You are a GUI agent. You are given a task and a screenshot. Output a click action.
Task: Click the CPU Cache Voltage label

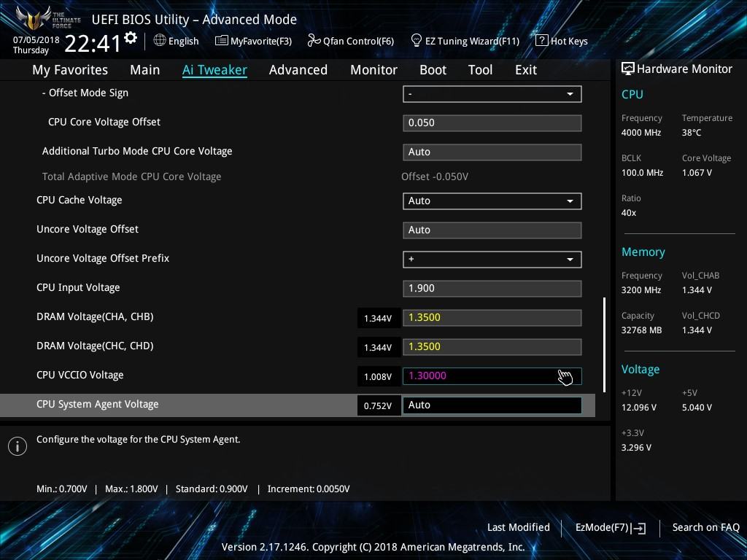(79, 200)
